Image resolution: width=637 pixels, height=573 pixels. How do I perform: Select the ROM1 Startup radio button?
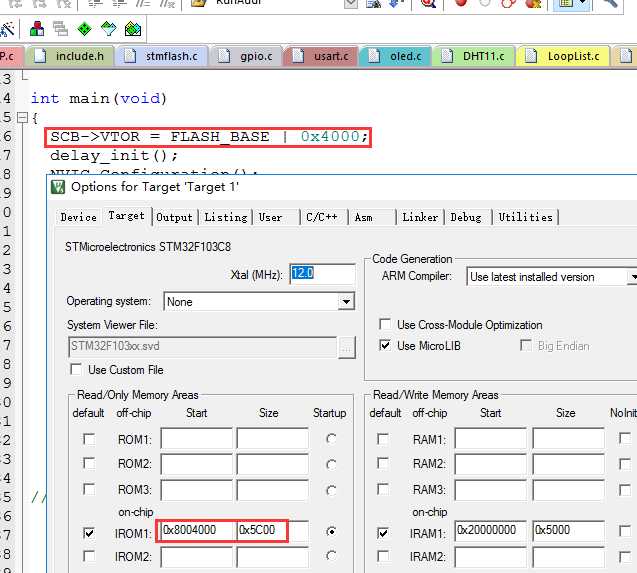tap(331, 439)
